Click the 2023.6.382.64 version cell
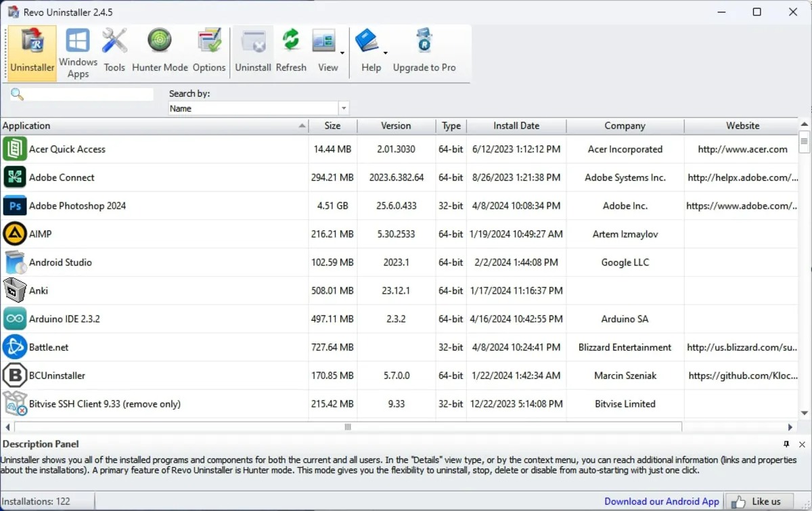The width and height of the screenshot is (812, 511). click(x=397, y=177)
